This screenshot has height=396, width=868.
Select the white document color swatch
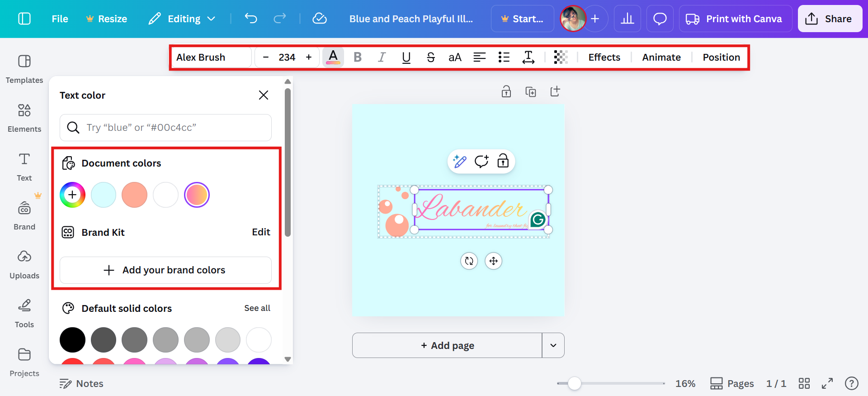click(x=165, y=195)
